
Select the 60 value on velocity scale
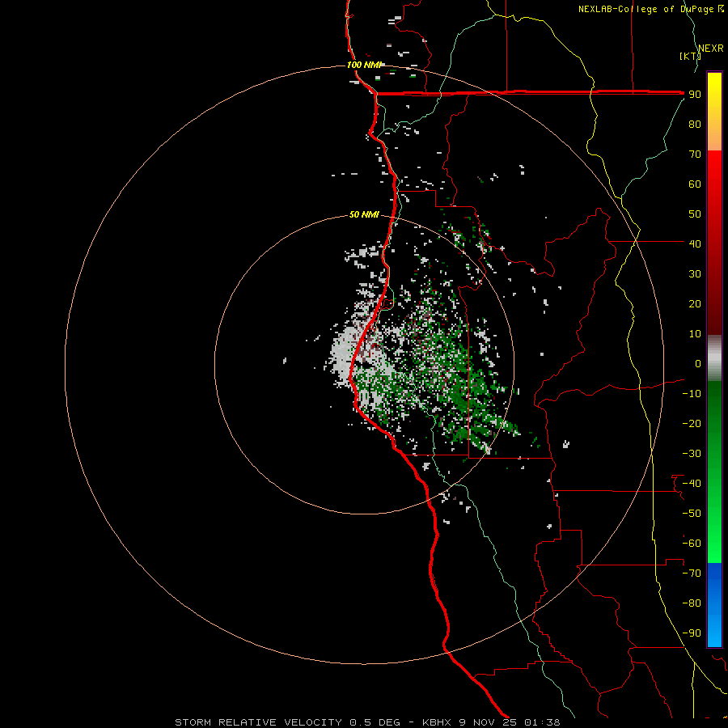coord(695,184)
